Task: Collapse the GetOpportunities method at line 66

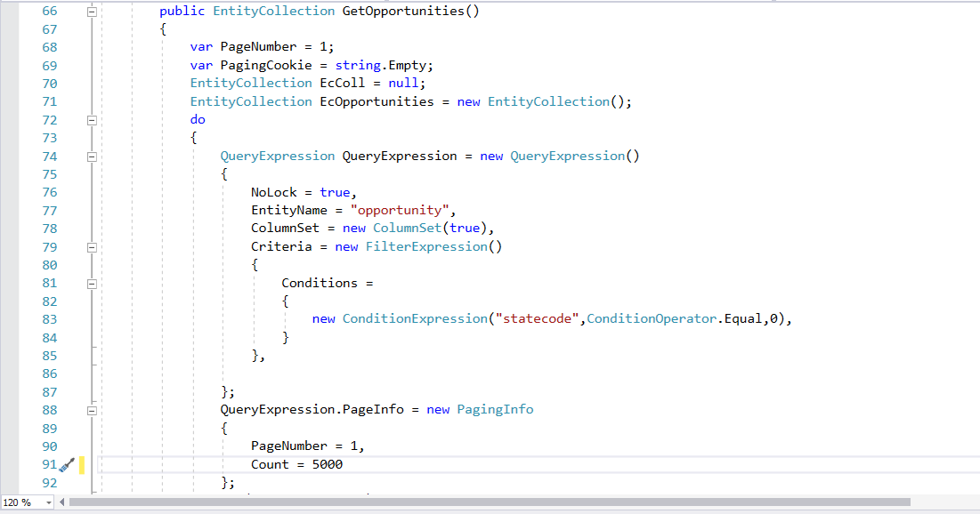Action: tap(92, 11)
